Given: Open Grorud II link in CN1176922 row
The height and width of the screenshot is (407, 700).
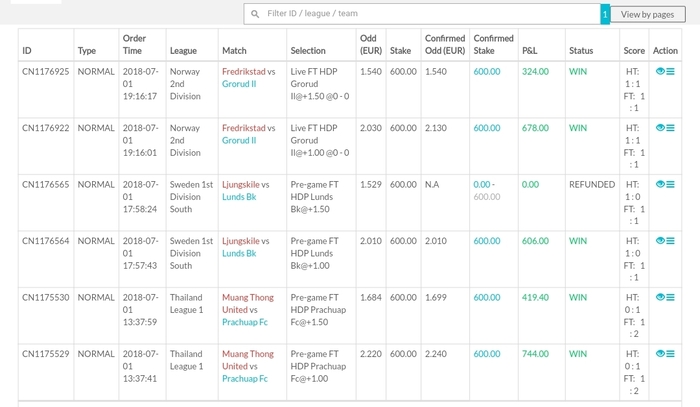Looking at the screenshot, I should [x=239, y=140].
